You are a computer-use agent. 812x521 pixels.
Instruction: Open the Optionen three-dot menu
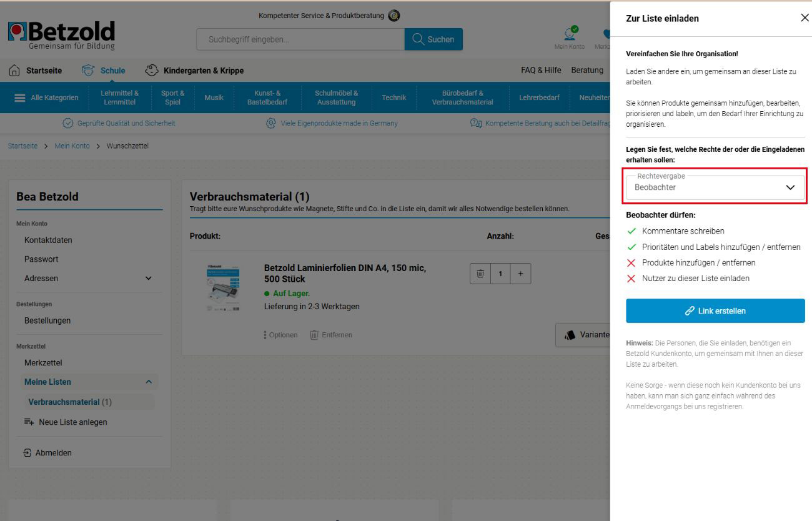280,335
